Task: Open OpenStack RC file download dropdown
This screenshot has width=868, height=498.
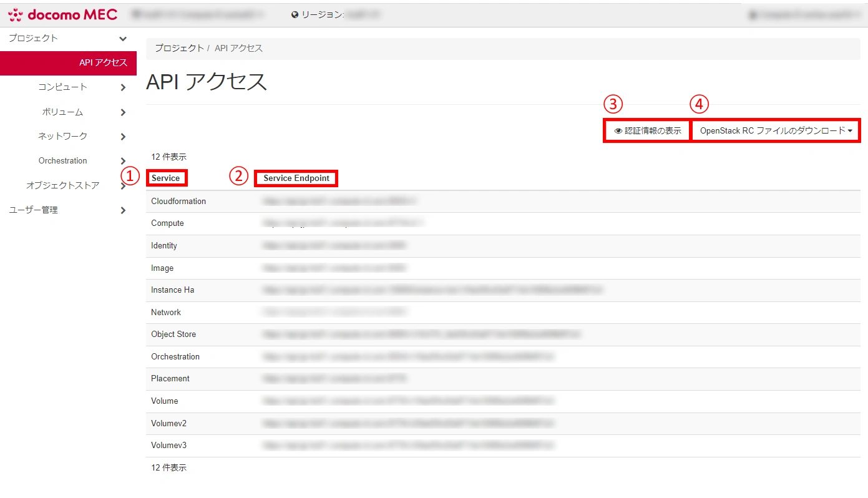Action: click(776, 131)
